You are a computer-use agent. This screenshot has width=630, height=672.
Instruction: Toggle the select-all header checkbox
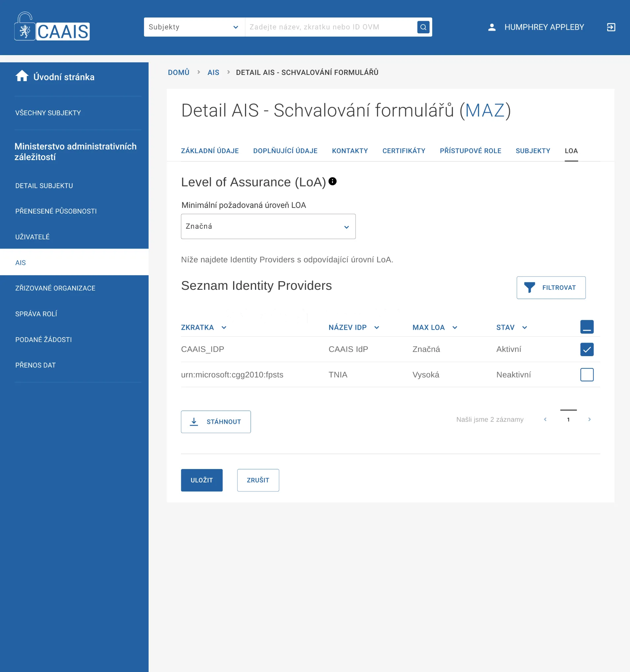(x=587, y=327)
